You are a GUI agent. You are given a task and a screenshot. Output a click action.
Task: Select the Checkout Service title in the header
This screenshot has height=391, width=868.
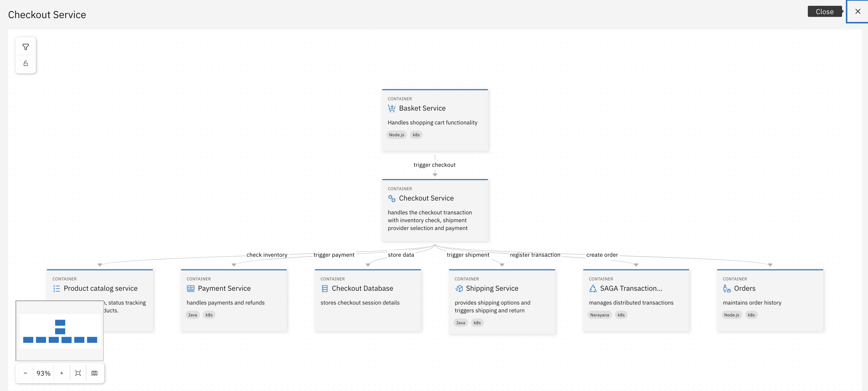coord(47,15)
